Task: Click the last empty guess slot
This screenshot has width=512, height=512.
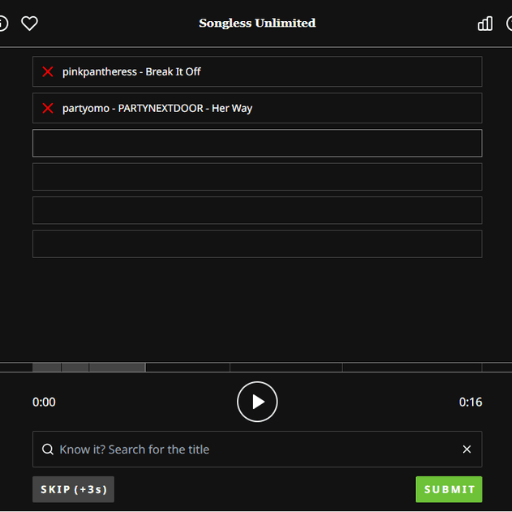Action: (257, 244)
